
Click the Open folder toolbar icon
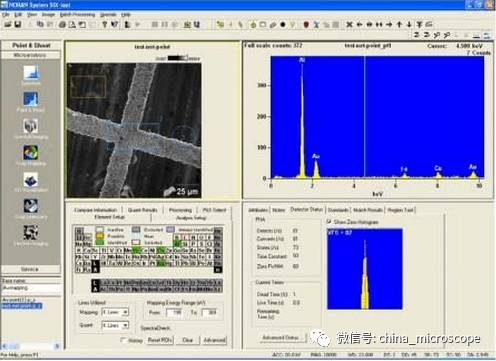pos(8,24)
